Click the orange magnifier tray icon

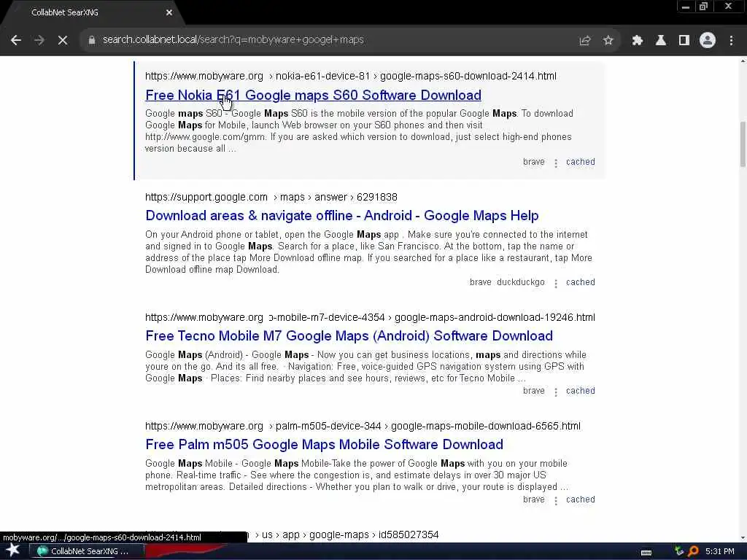(693, 551)
